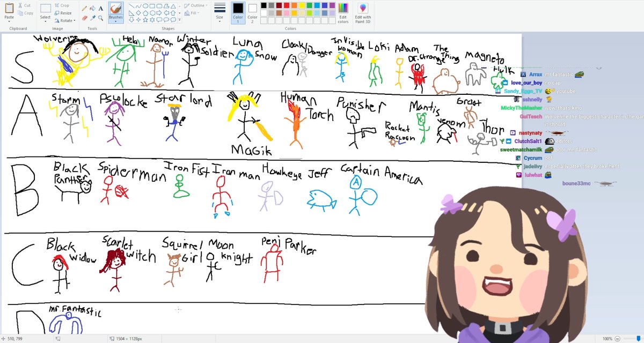Choose the Oval shape
This screenshot has height=343, width=644.
[x=145, y=6]
